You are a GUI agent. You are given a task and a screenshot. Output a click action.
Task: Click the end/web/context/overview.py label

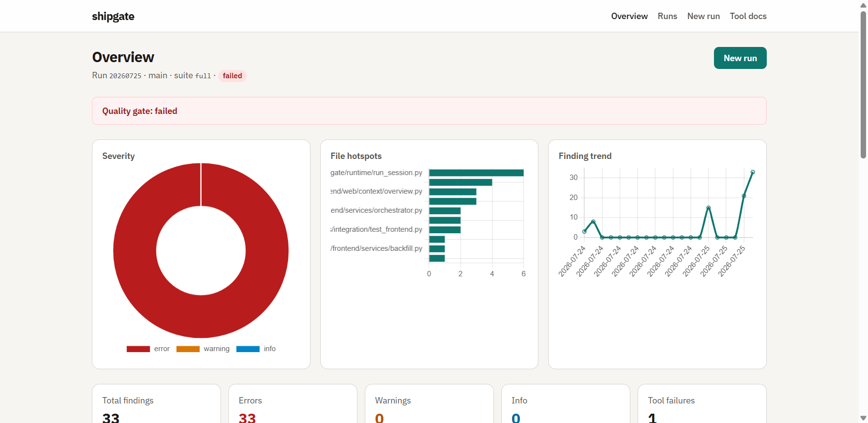tap(376, 191)
